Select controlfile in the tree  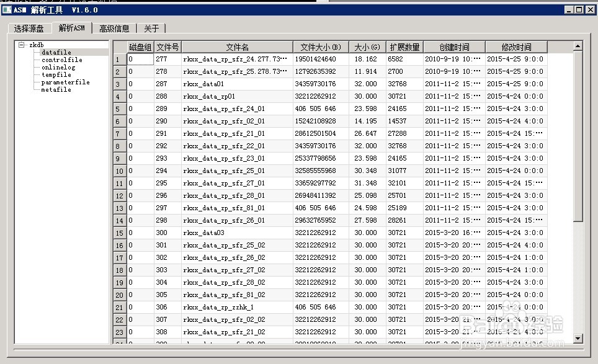[62, 60]
